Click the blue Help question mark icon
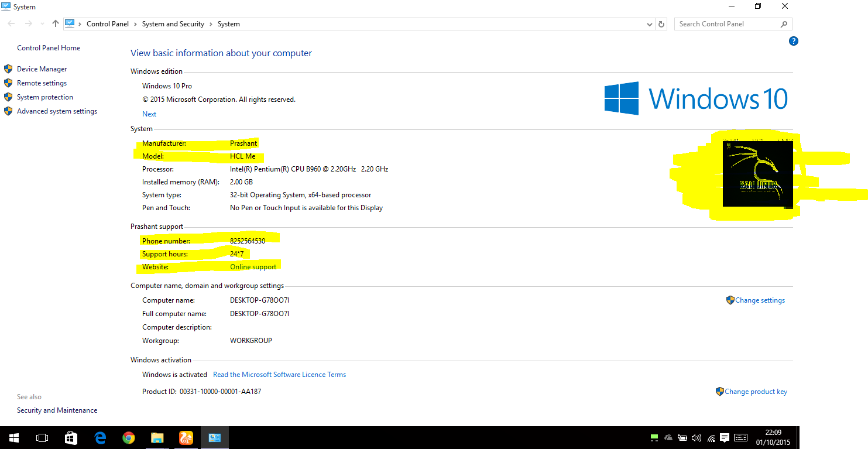 [793, 41]
